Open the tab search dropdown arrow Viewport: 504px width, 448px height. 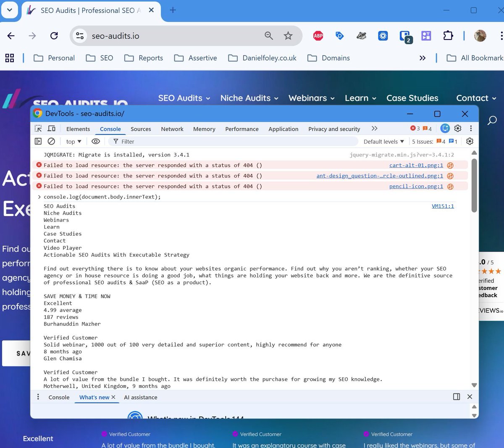[x=9, y=10]
